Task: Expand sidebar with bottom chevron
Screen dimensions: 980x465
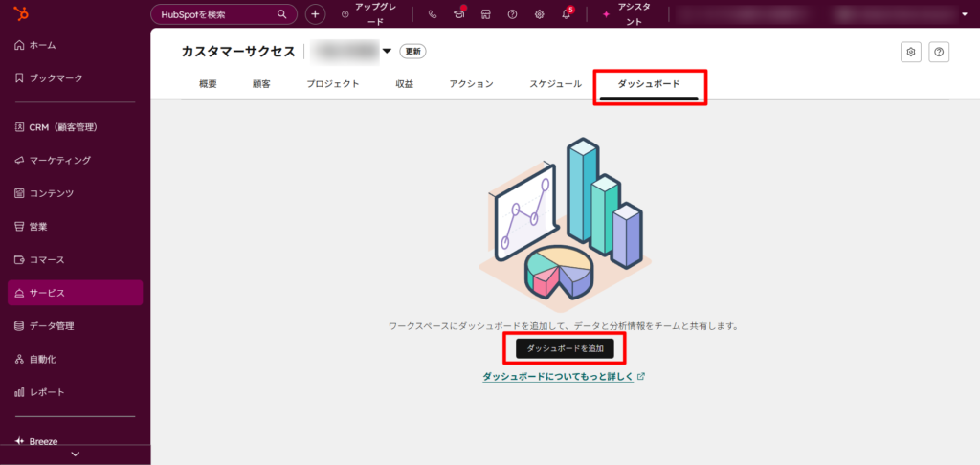Action: 76,454
